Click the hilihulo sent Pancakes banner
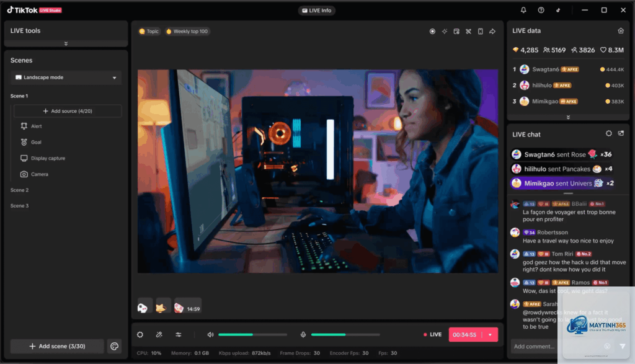 click(562, 169)
